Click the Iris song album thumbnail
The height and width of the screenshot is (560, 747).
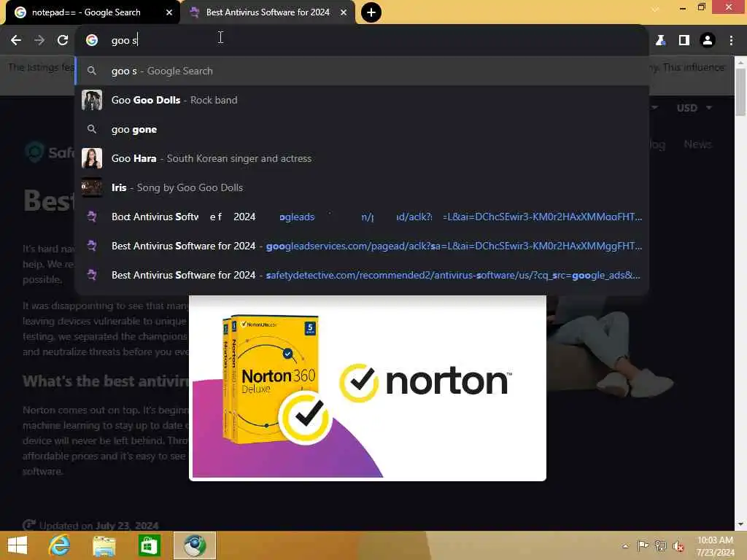[92, 187]
